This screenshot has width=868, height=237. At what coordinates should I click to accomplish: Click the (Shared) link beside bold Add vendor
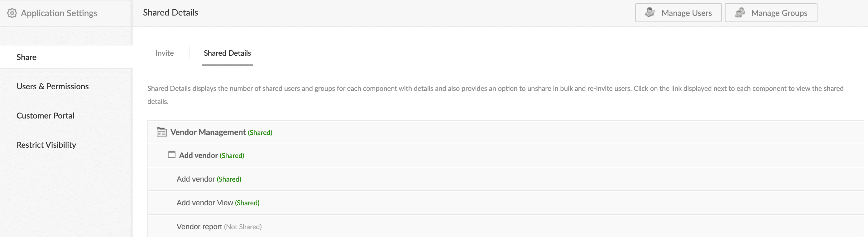tap(232, 156)
